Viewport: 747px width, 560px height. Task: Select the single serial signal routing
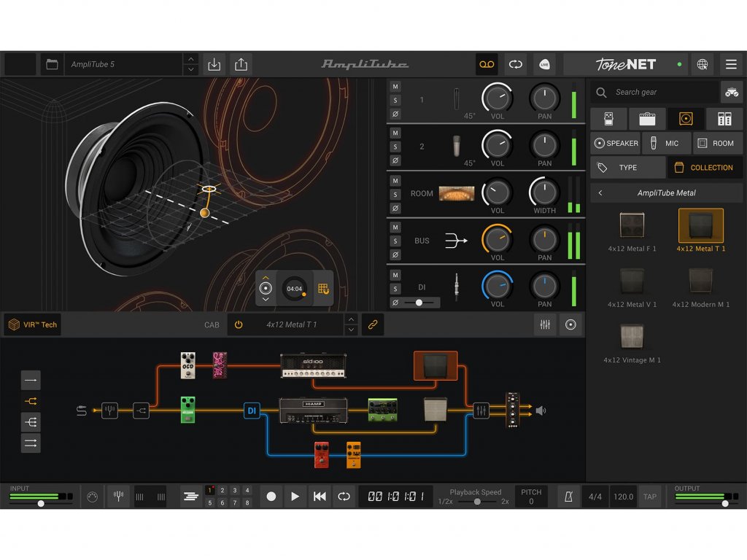coord(31,381)
